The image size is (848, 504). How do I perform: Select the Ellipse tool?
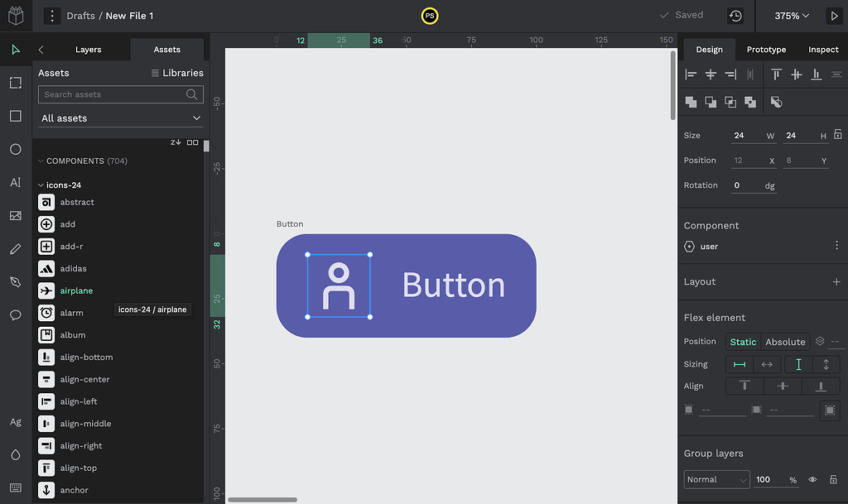[15, 149]
